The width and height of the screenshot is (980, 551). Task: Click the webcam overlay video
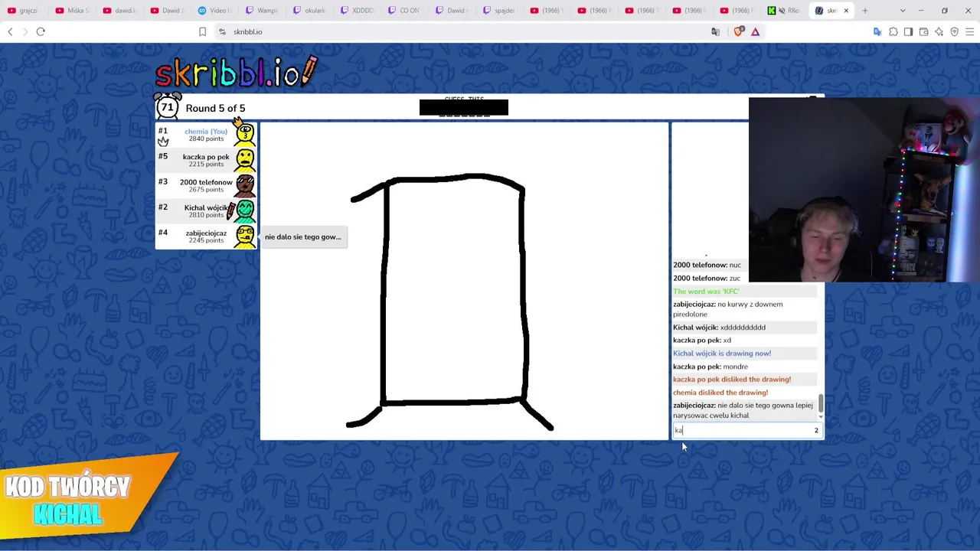(x=864, y=190)
